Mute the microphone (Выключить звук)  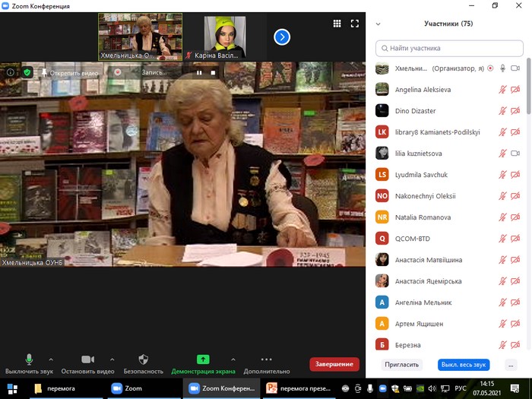[x=29, y=359]
